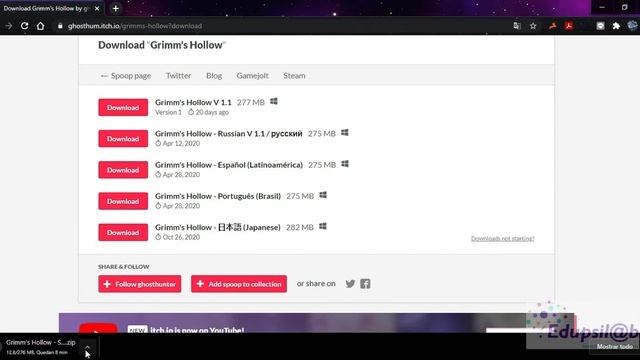Click the orange extension icon in toolbar

tap(553, 26)
